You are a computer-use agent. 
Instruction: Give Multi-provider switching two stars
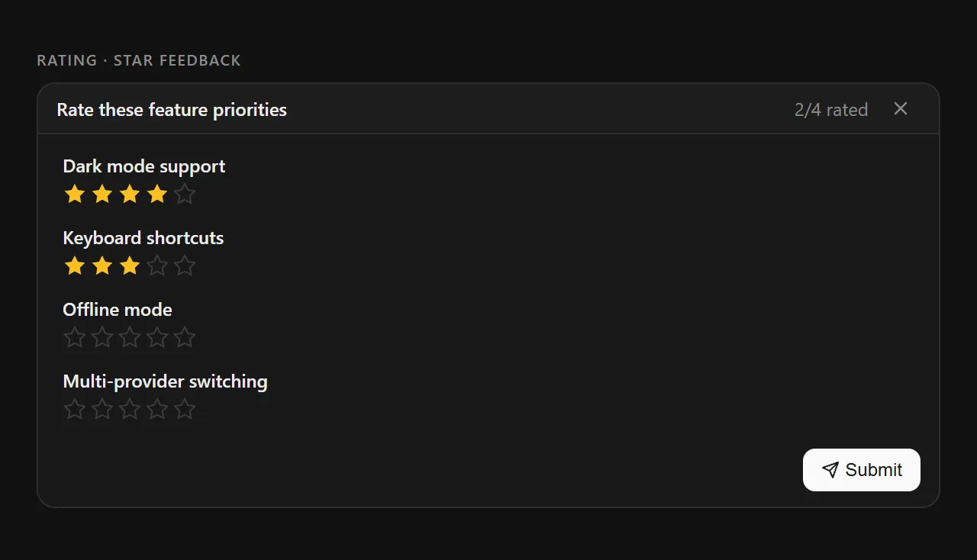coord(102,410)
